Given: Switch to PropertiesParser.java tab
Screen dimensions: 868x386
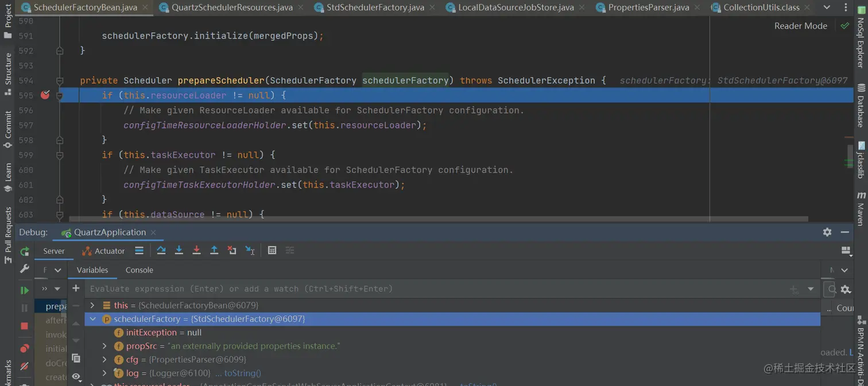Looking at the screenshot, I should 648,7.
